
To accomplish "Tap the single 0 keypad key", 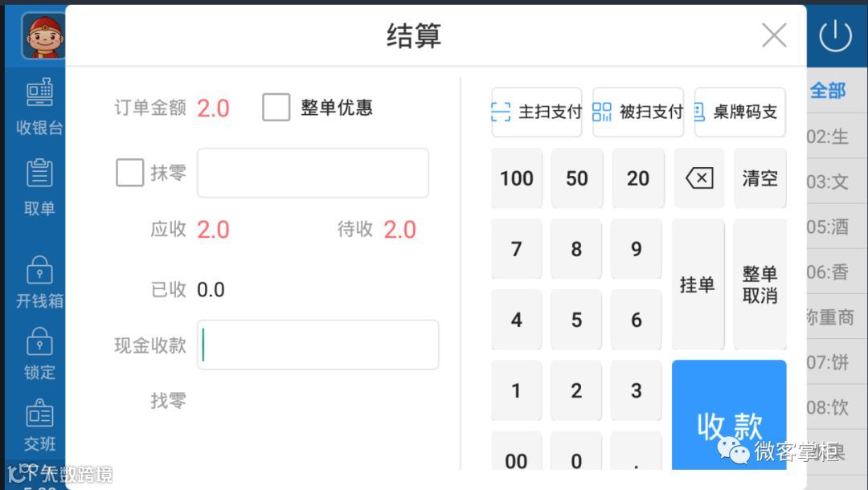I will click(x=576, y=451).
